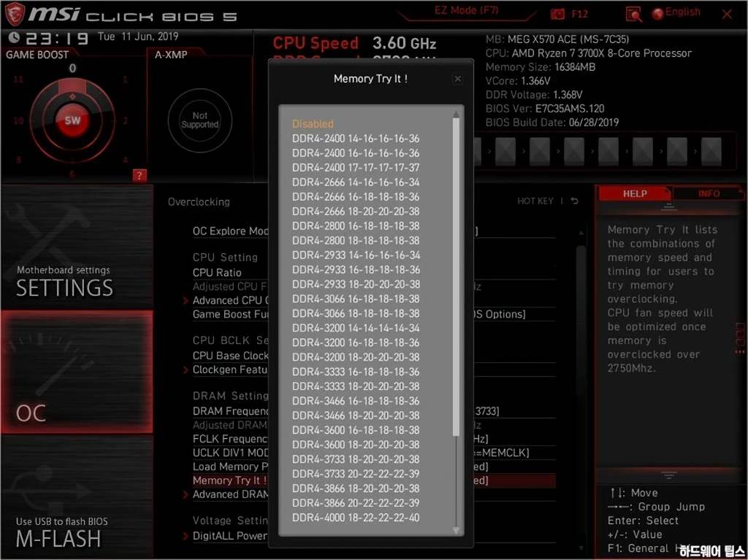Select DDR4-2400 16-16-16-16-36 preset
The height and width of the screenshot is (560, 748).
click(356, 153)
